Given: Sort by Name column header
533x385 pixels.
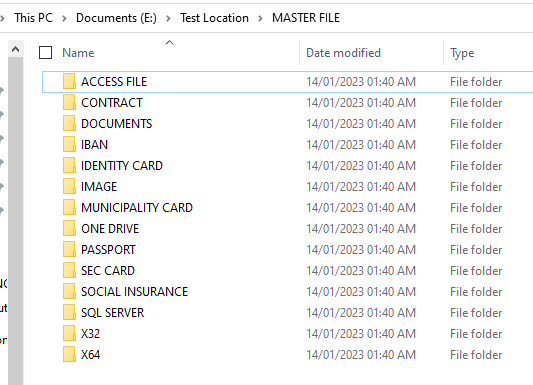Looking at the screenshot, I should tap(78, 53).
